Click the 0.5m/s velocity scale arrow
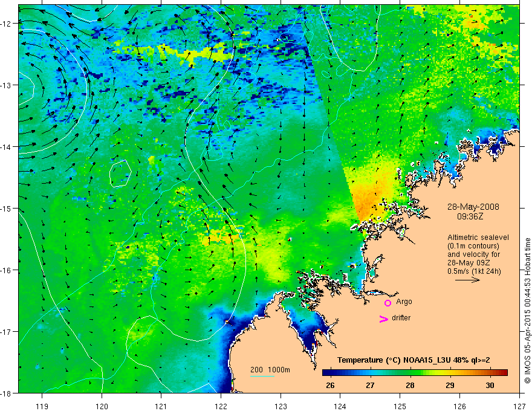Screen dimensions: 532x411 coord(467,280)
